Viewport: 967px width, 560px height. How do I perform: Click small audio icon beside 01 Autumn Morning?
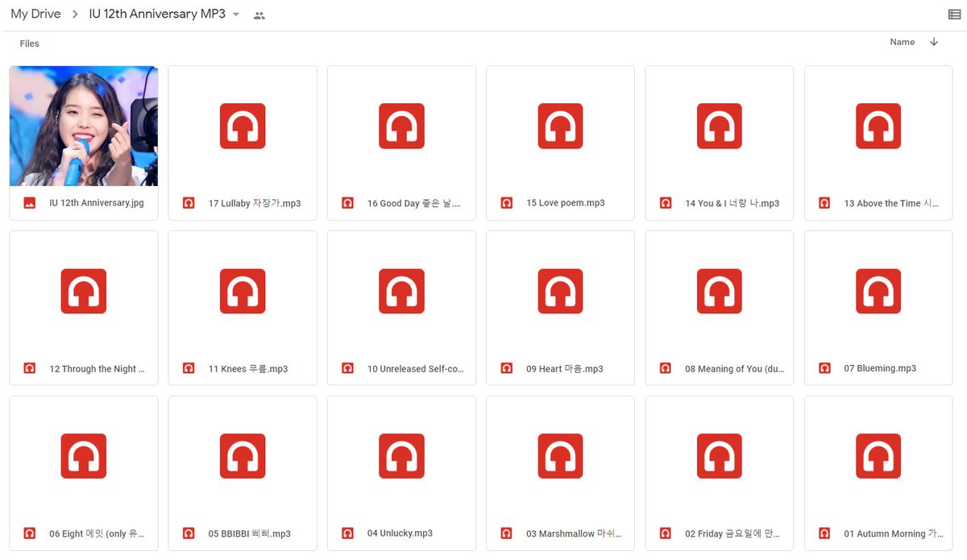coord(824,533)
